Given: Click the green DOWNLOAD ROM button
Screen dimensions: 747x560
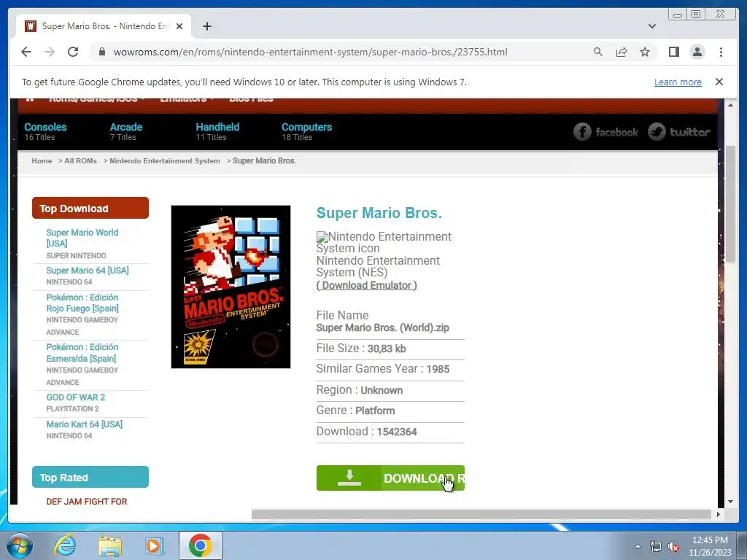Looking at the screenshot, I should point(390,478).
